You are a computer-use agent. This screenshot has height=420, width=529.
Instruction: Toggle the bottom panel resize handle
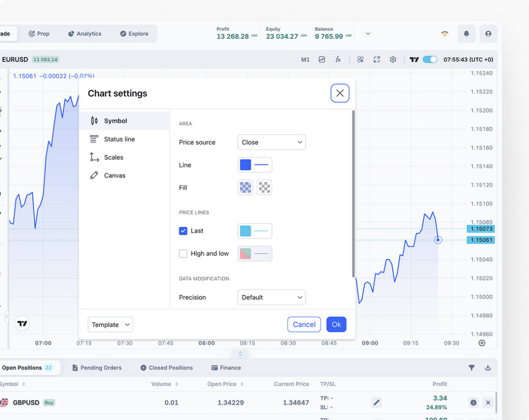(x=240, y=353)
